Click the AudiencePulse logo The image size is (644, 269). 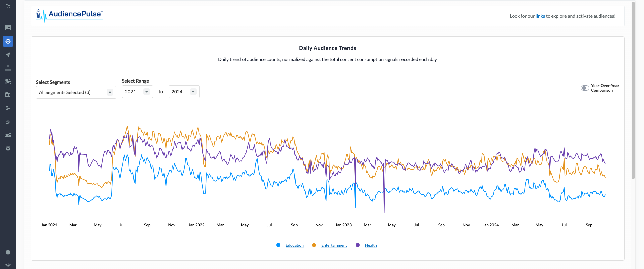[x=69, y=15]
